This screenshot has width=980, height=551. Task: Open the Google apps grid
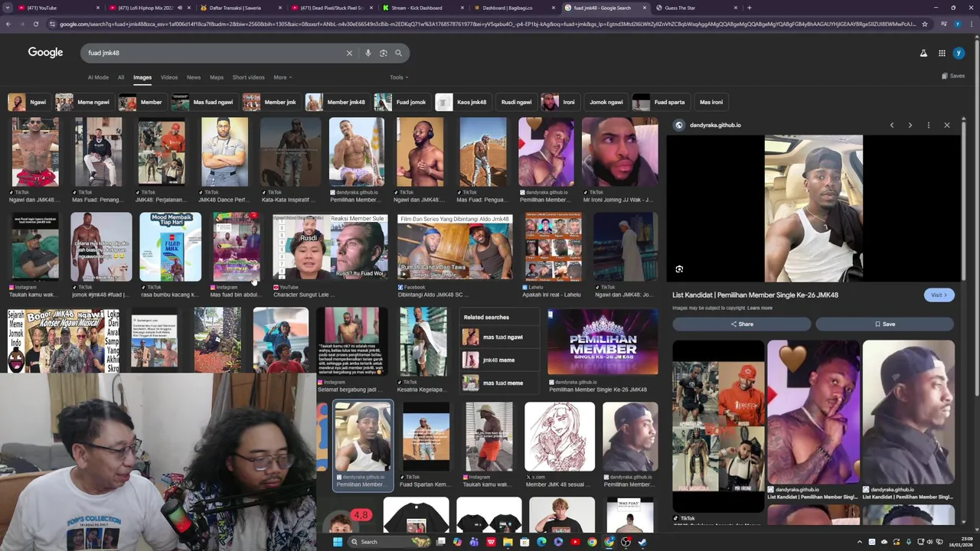(942, 53)
